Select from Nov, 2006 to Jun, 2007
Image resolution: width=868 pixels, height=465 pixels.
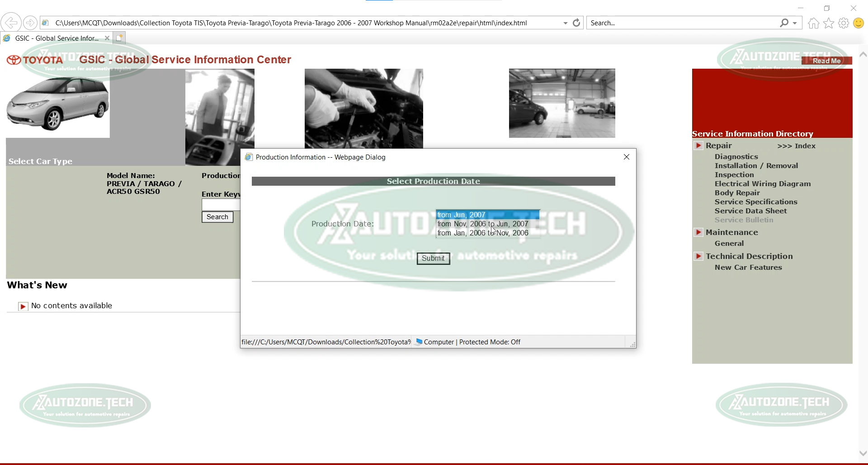tap(483, 224)
